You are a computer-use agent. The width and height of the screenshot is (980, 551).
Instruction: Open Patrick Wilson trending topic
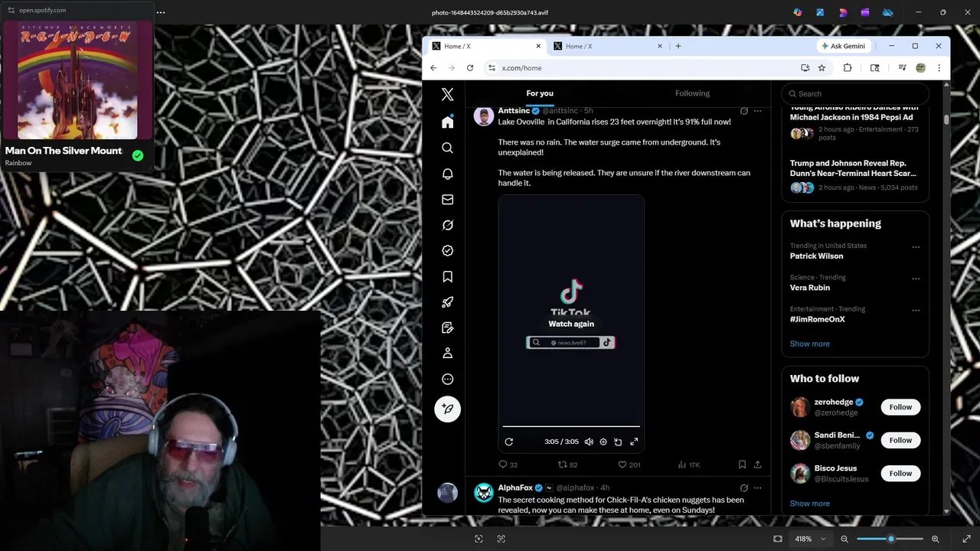coord(816,256)
